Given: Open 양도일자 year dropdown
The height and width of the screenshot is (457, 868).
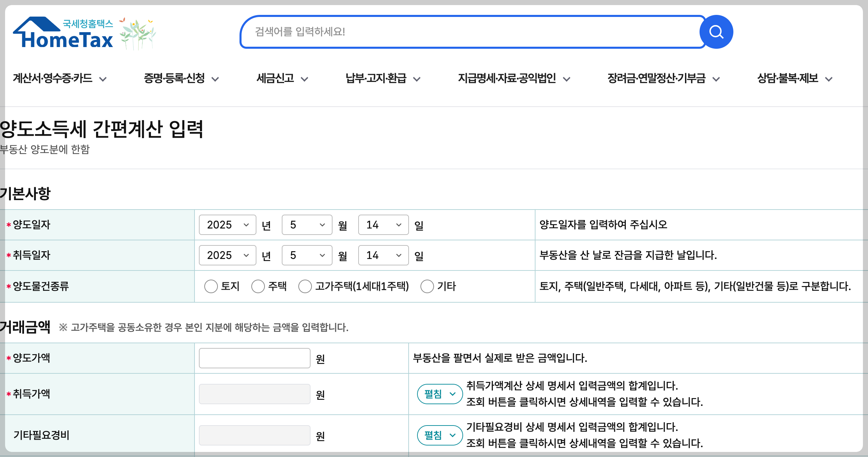Looking at the screenshot, I should point(227,225).
